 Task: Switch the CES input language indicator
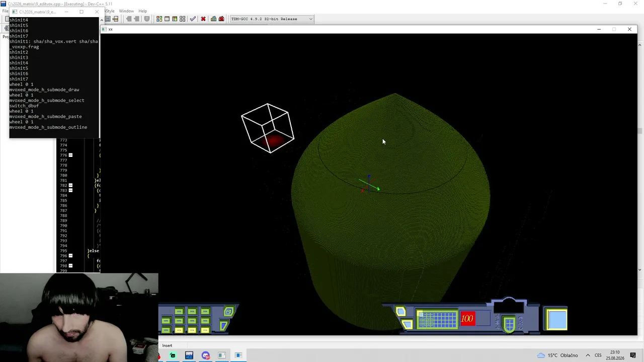598,355
